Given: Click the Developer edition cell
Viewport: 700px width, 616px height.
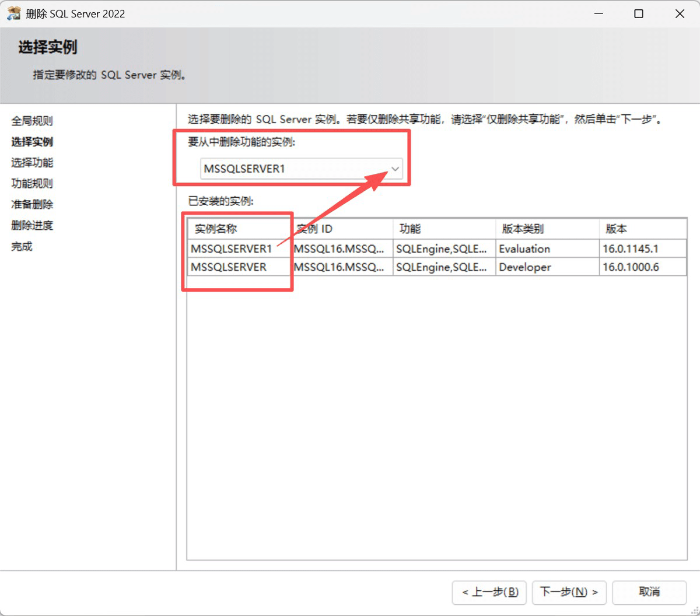Looking at the screenshot, I should point(547,267).
